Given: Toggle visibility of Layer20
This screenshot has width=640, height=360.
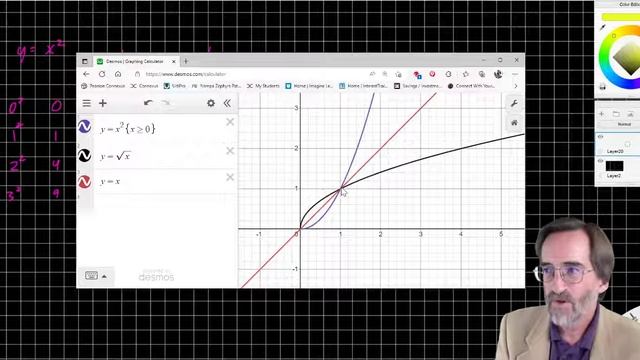Looking at the screenshot, I should [600, 137].
